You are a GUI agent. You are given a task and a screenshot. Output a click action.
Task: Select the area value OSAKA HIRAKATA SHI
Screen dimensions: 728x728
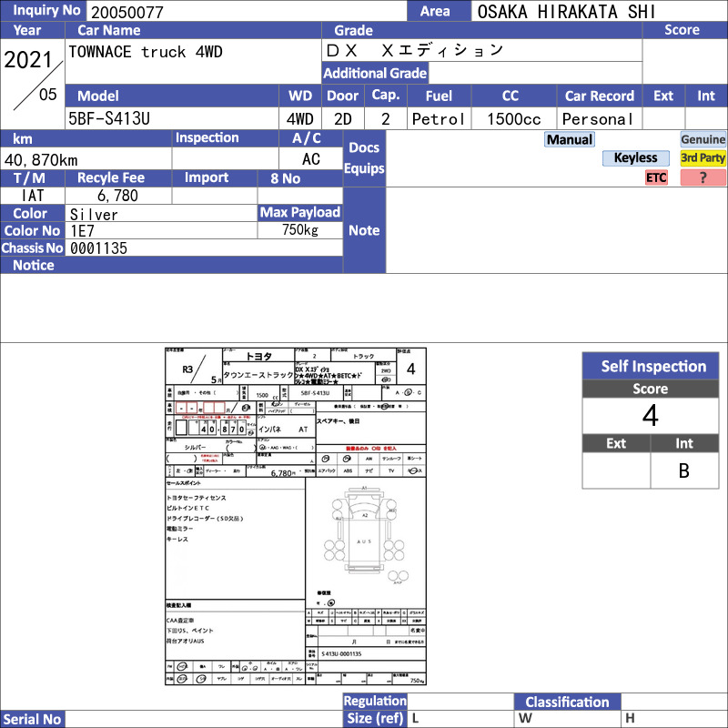(566, 12)
